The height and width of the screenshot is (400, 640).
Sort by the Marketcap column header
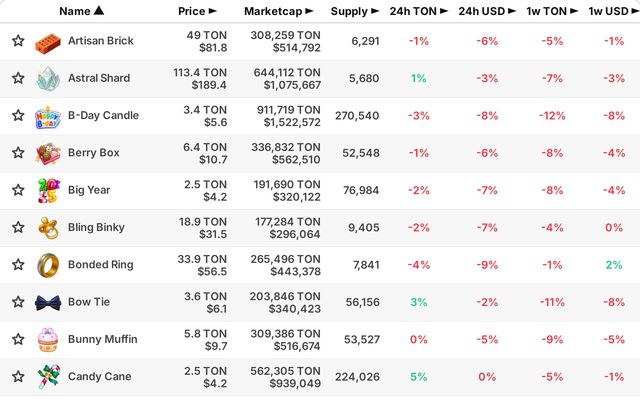(278, 11)
